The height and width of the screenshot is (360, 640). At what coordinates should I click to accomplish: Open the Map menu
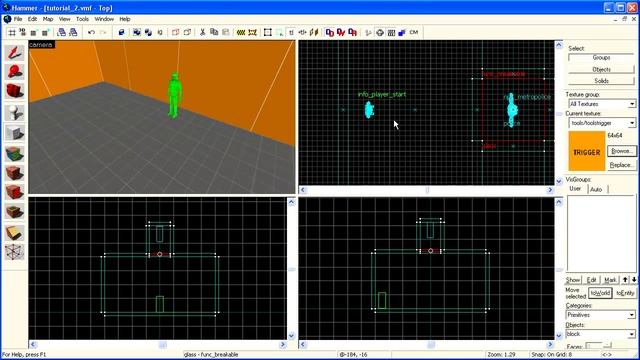coord(48,19)
